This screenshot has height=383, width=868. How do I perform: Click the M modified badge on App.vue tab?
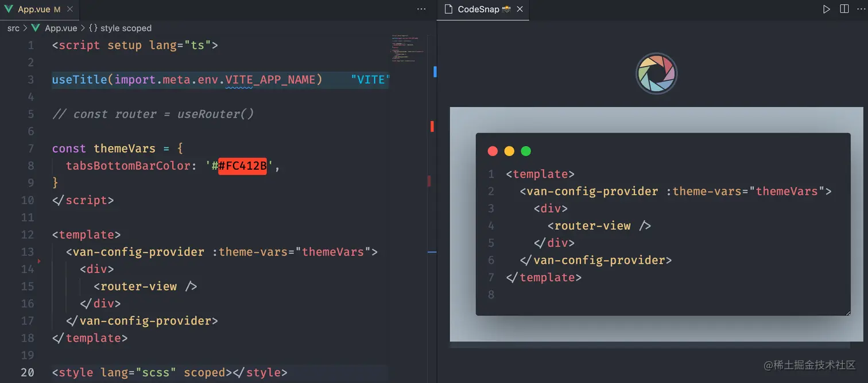pyautogui.click(x=57, y=9)
